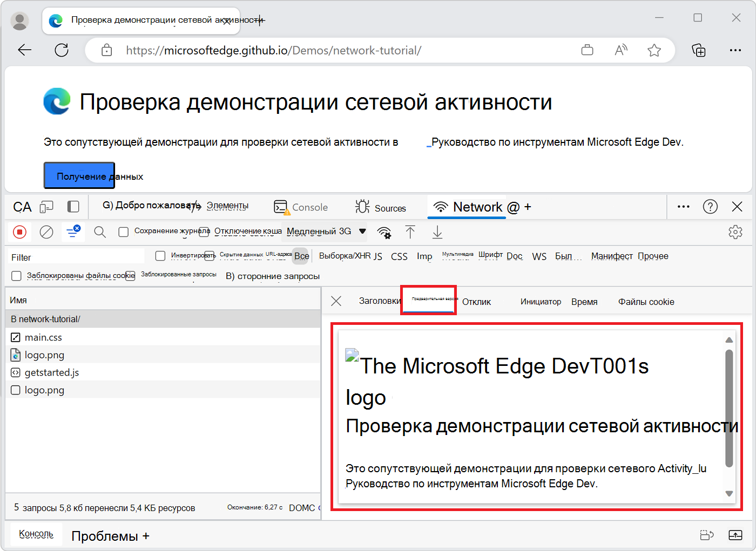Image resolution: width=756 pixels, height=551 pixels.
Task: Select the main.css request
Action: point(163,337)
